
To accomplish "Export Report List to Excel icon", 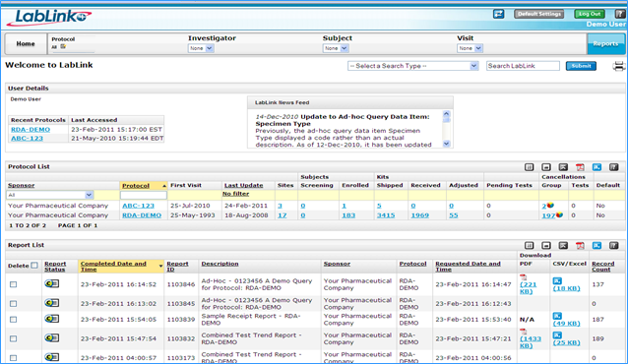I will pyautogui.click(x=597, y=245).
